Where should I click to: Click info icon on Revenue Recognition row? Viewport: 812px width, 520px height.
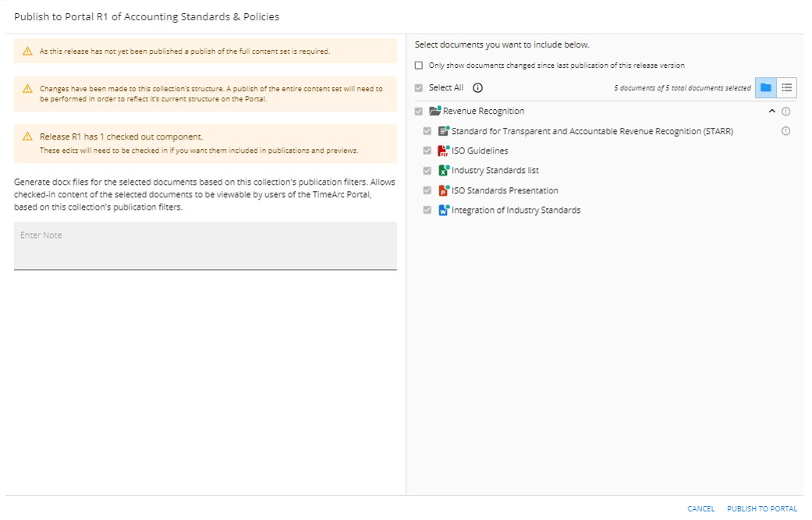point(785,111)
